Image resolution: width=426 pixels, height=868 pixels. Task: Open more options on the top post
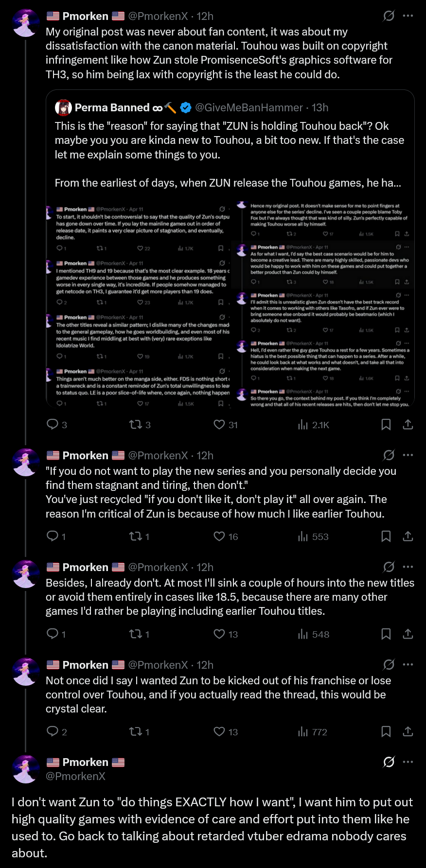tap(408, 16)
